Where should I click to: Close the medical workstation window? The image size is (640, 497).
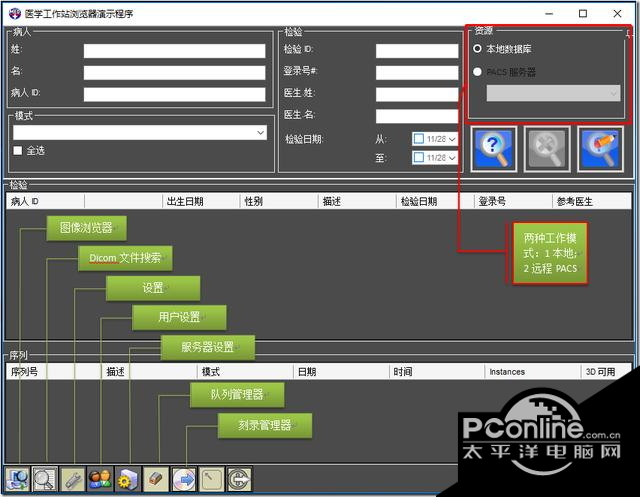(x=617, y=13)
